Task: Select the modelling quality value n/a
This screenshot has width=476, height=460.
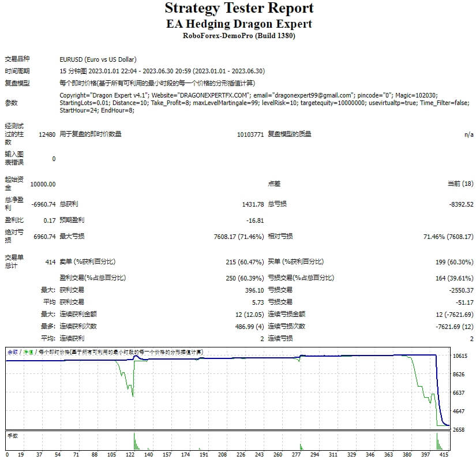Action: [x=468, y=134]
